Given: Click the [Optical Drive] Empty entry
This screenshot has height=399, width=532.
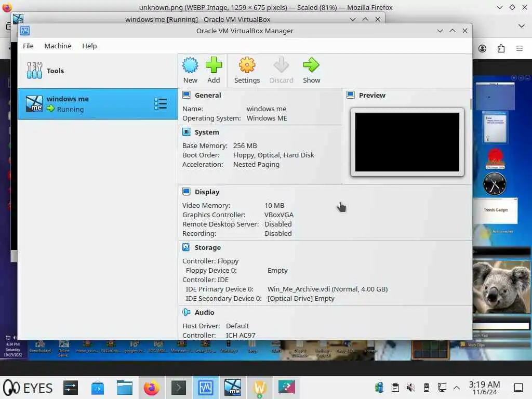Looking at the screenshot, I should click(x=301, y=299).
